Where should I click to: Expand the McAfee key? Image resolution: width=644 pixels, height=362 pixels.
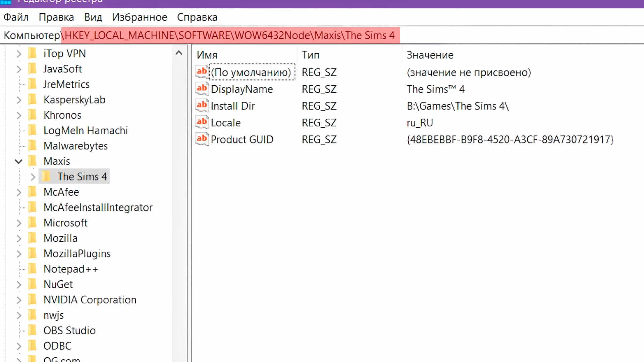click(19, 192)
